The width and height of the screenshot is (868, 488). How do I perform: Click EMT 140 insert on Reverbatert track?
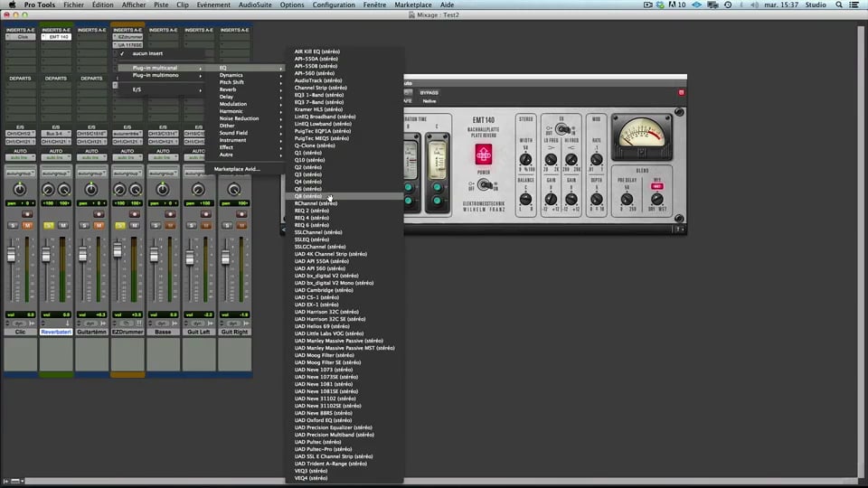[x=56, y=37]
